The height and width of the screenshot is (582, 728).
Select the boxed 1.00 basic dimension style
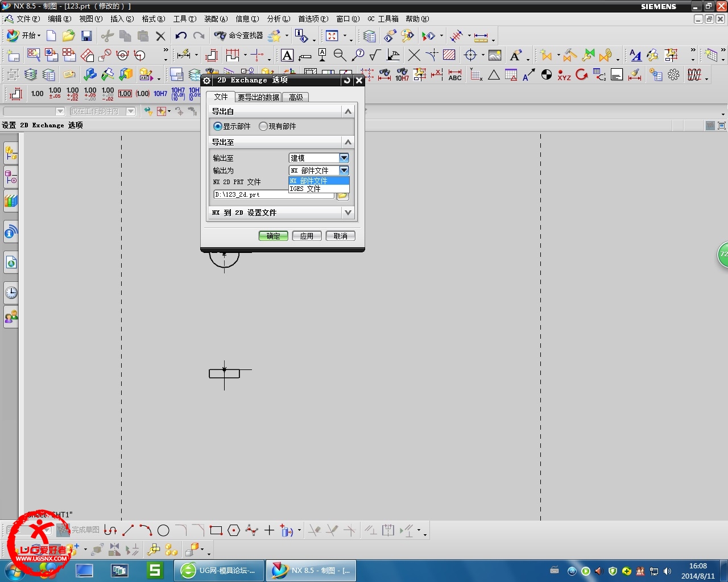click(125, 93)
